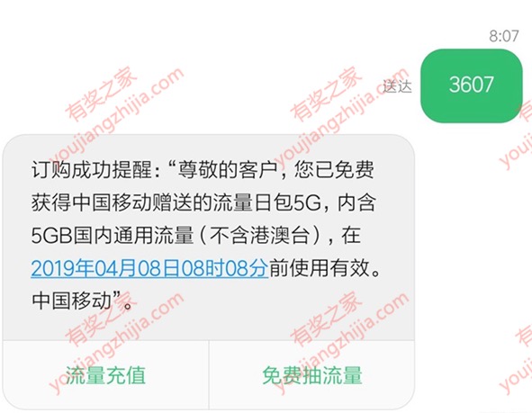
Task: Tap the 8:07 message timestamp
Action: tap(504, 36)
